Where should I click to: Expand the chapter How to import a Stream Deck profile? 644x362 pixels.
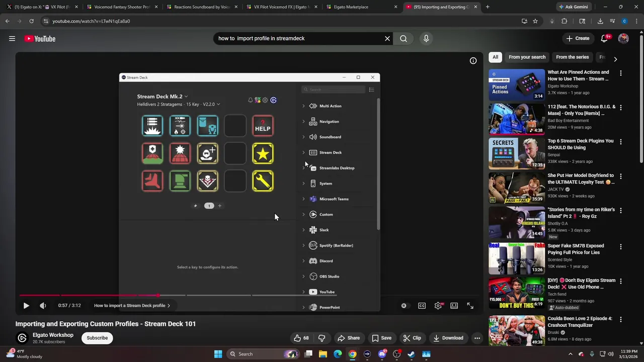(x=132, y=305)
